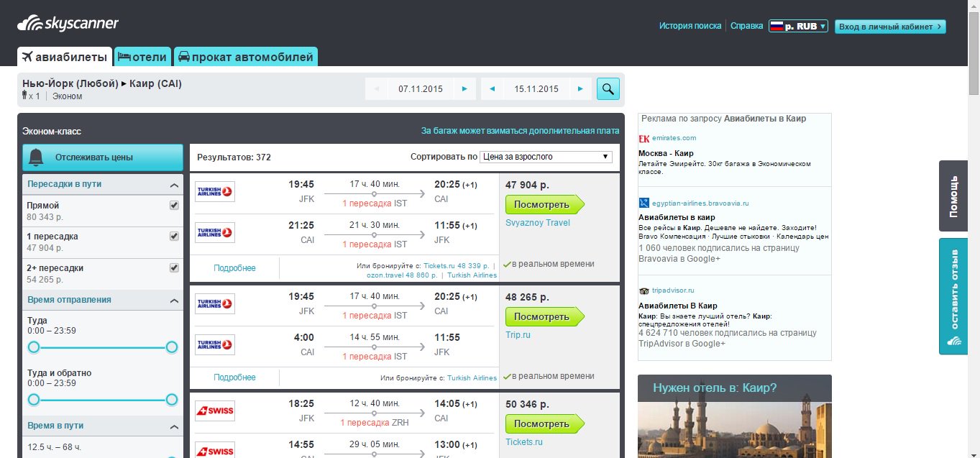Click the Нью-Йорк (Любой) ▸ Каир (CAI) route
Image resolution: width=980 pixels, height=458 pixels.
coord(102,83)
